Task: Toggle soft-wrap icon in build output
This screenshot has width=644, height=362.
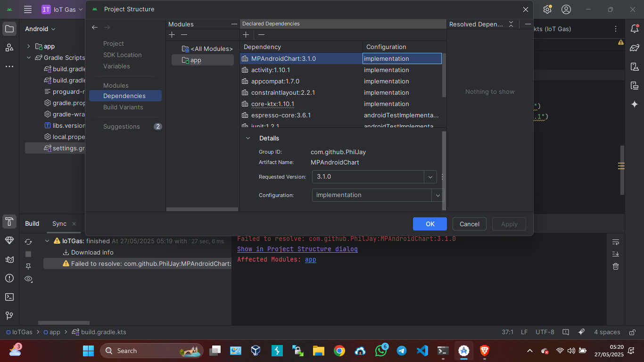Action: 616,242
